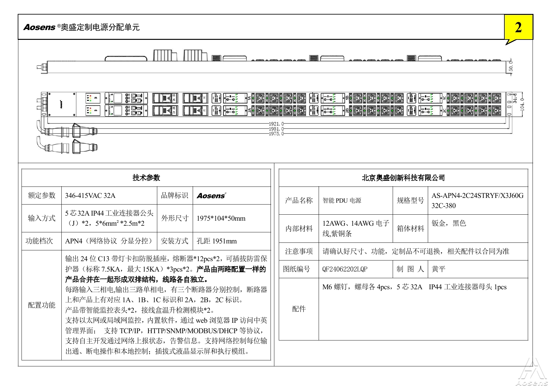This screenshot has width=555, height=392.
Task: Click the Aosens watermark logo at bottom right
Action: tap(532, 372)
